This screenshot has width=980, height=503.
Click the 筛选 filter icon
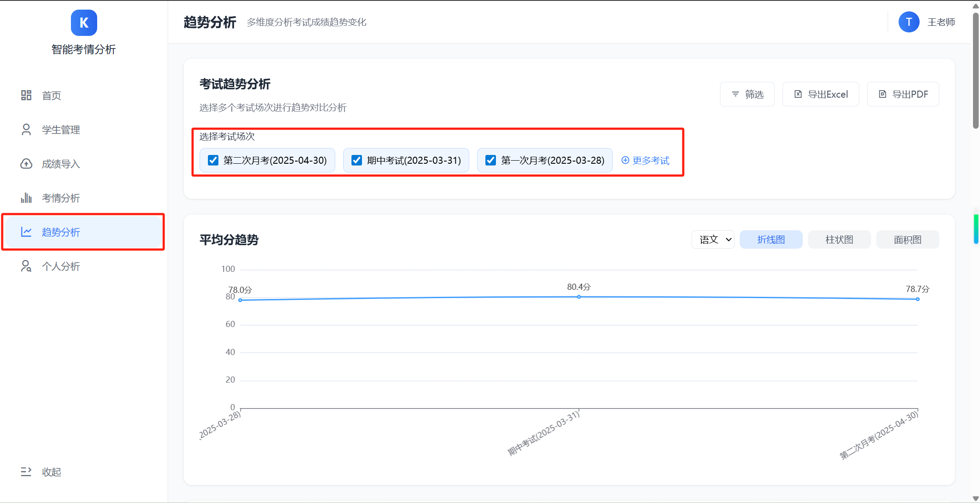click(x=735, y=94)
